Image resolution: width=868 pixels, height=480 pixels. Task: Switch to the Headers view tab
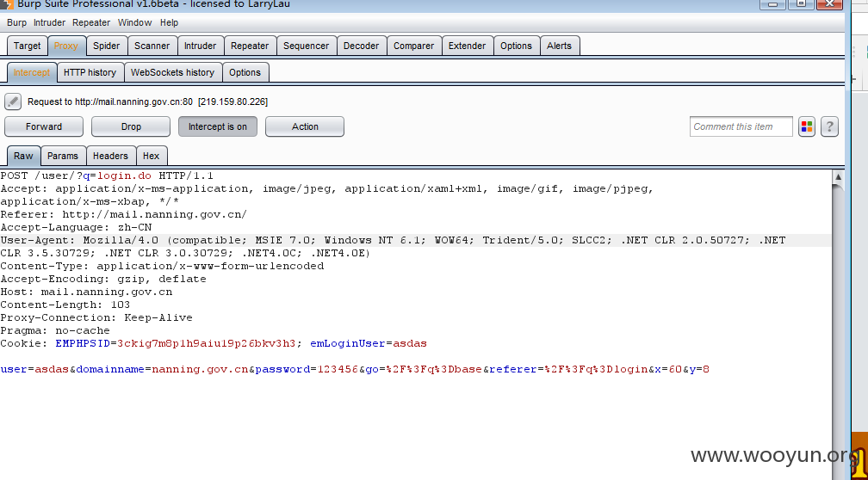pos(110,156)
